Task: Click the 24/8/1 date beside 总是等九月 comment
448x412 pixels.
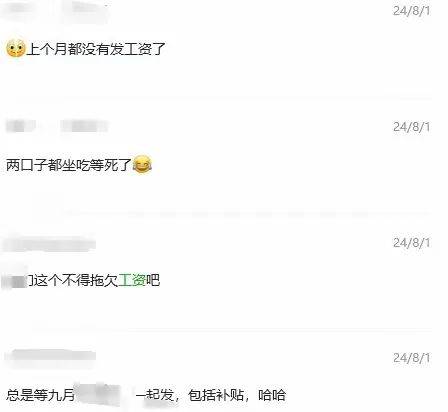Action: point(411,358)
